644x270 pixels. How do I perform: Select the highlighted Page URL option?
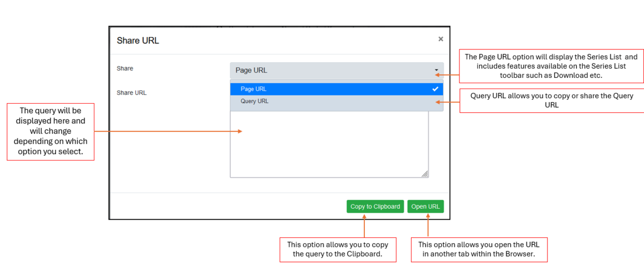(336, 89)
